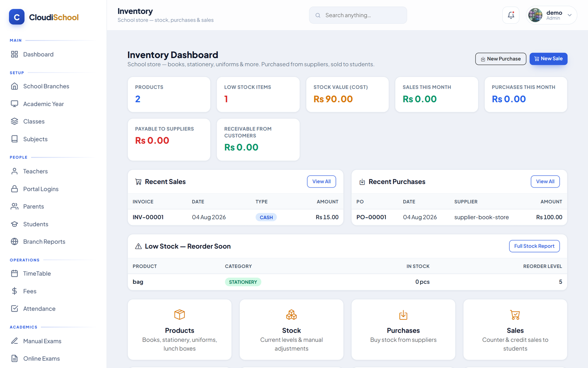Screen dimensions: 588x368
Task: Click the Fees dollar sign icon
Action: [x=14, y=291]
